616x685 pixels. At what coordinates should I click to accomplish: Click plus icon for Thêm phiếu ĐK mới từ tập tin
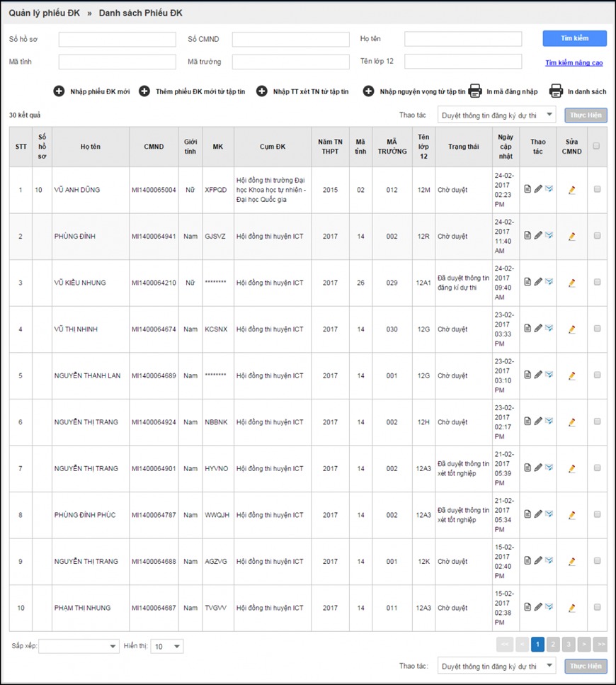click(x=144, y=91)
